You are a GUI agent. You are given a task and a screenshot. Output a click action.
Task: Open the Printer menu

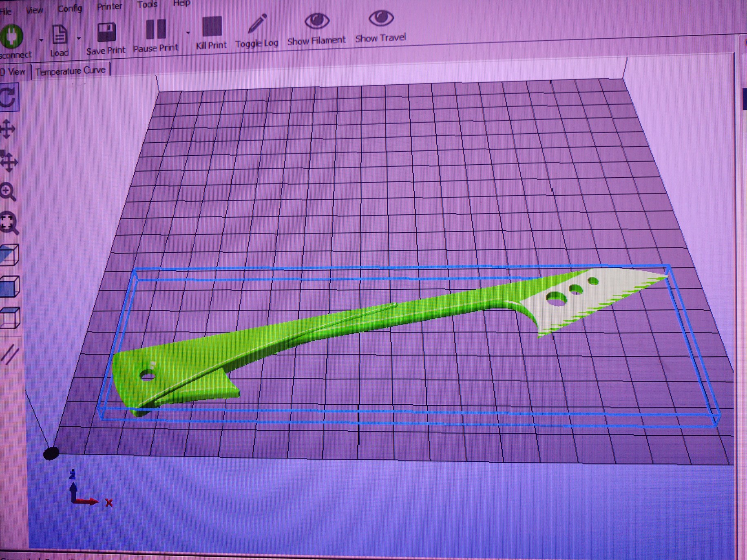[109, 7]
